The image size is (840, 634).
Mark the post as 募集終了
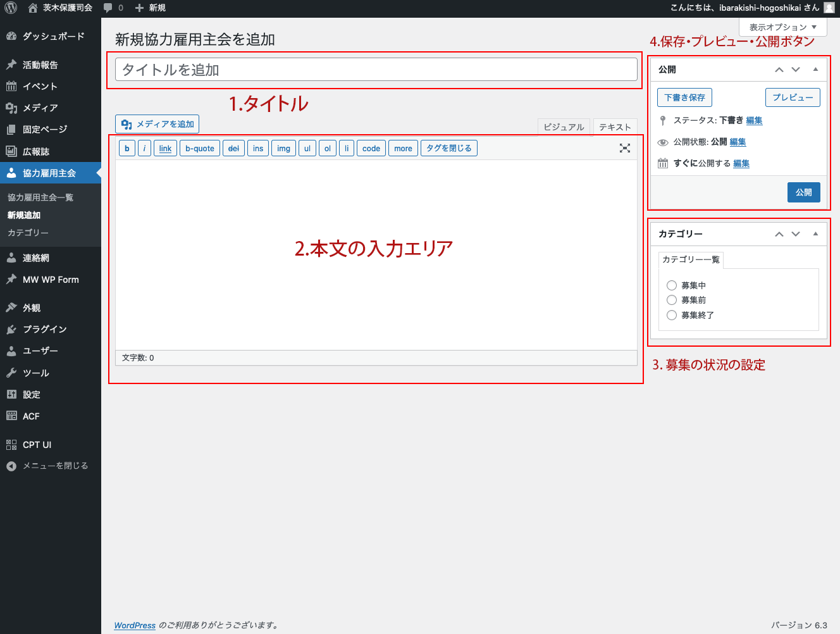[671, 314]
